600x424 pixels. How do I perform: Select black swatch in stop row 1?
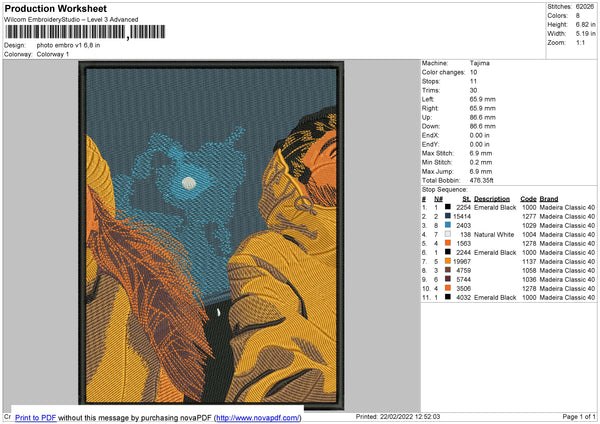tap(448, 207)
